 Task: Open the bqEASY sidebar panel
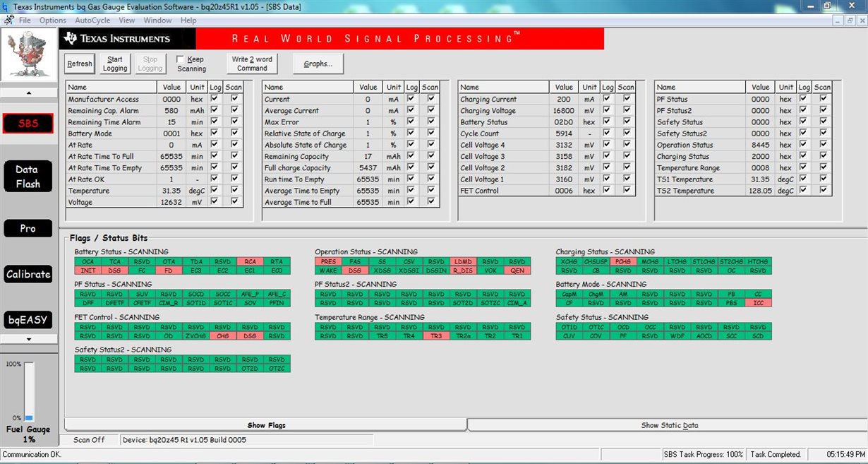click(x=28, y=320)
